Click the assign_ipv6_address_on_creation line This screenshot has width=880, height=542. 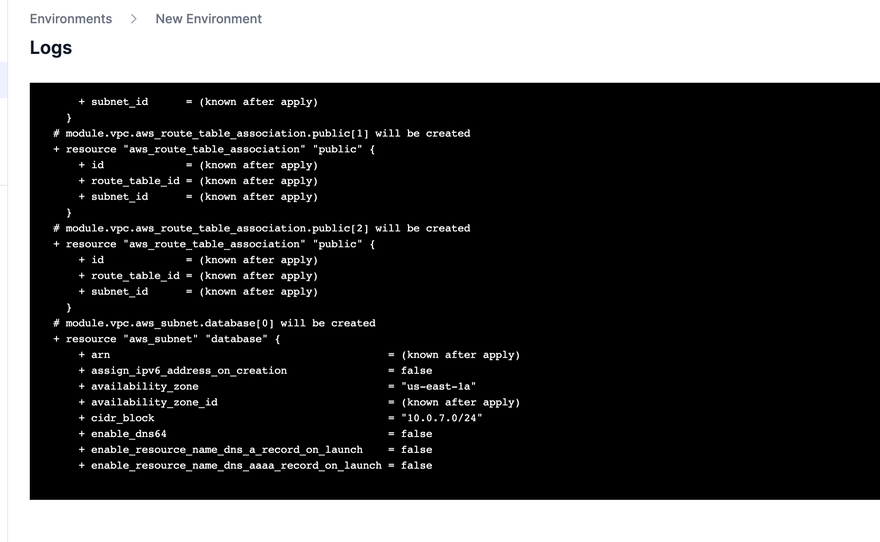click(255, 370)
